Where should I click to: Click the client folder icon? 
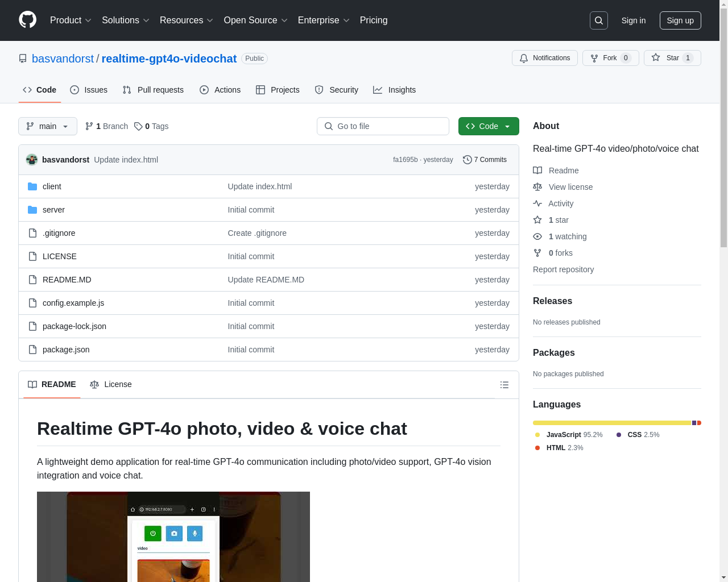(x=32, y=186)
